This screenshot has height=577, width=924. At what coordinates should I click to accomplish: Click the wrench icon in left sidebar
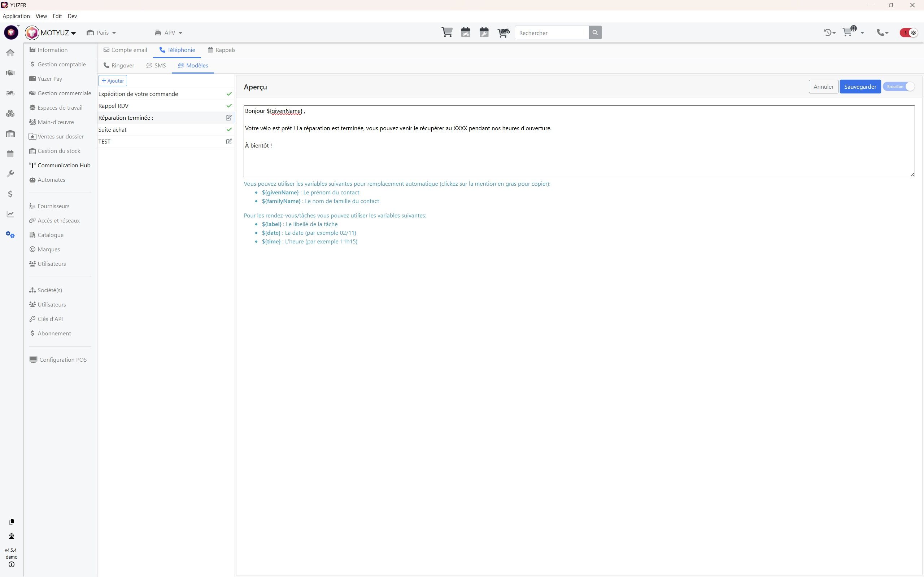[x=10, y=173]
